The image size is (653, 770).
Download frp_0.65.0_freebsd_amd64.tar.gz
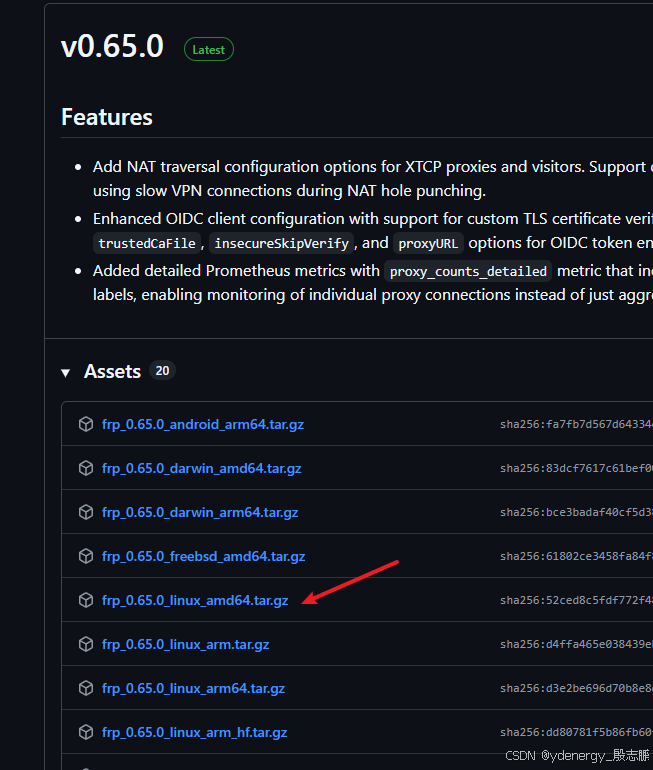203,556
